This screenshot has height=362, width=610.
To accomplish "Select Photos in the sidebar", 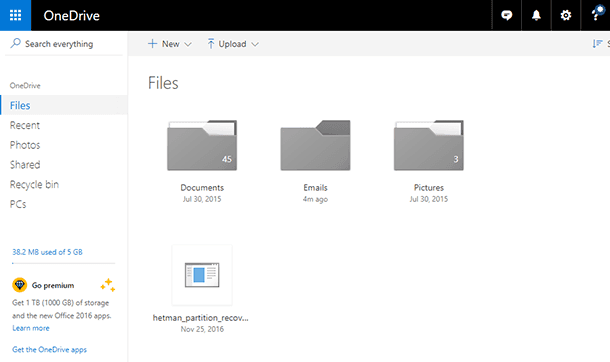I will tap(25, 145).
